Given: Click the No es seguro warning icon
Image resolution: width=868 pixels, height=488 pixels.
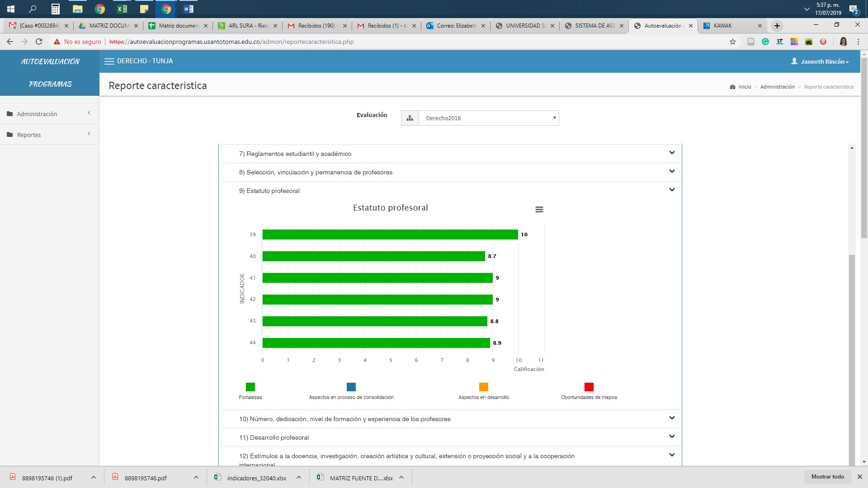Looking at the screenshot, I should pos(57,42).
